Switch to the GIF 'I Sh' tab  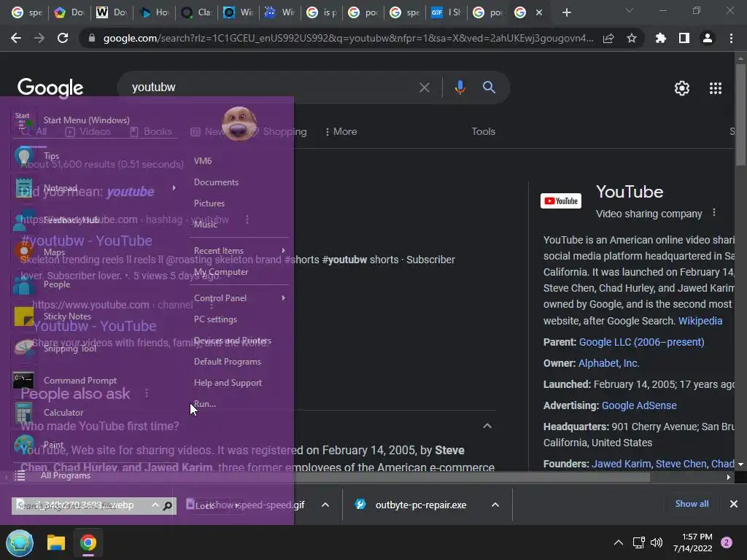[446, 12]
